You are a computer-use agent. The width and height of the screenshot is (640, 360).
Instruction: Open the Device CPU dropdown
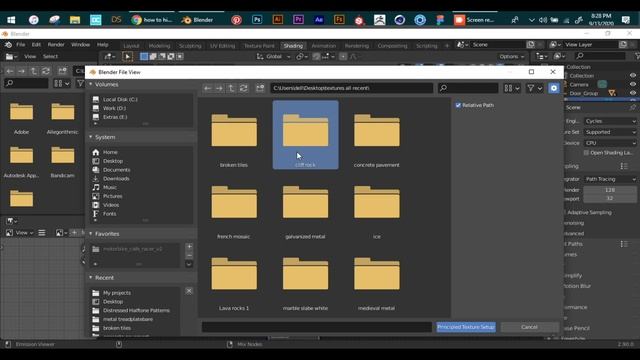tap(610, 143)
